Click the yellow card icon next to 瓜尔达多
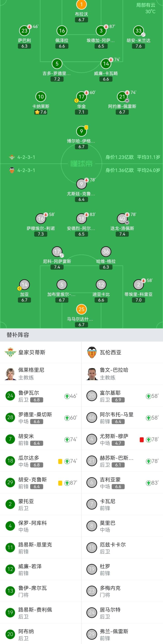 pyautogui.click(x=60, y=461)
